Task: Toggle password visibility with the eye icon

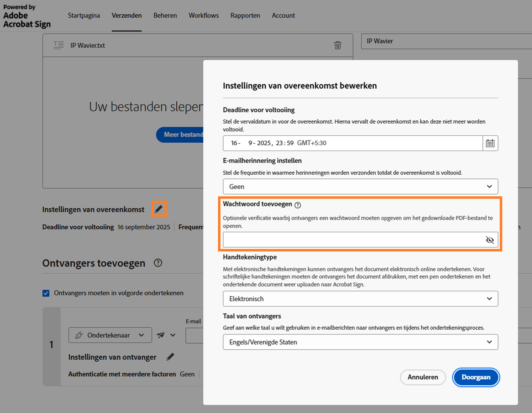Action: tap(489, 239)
